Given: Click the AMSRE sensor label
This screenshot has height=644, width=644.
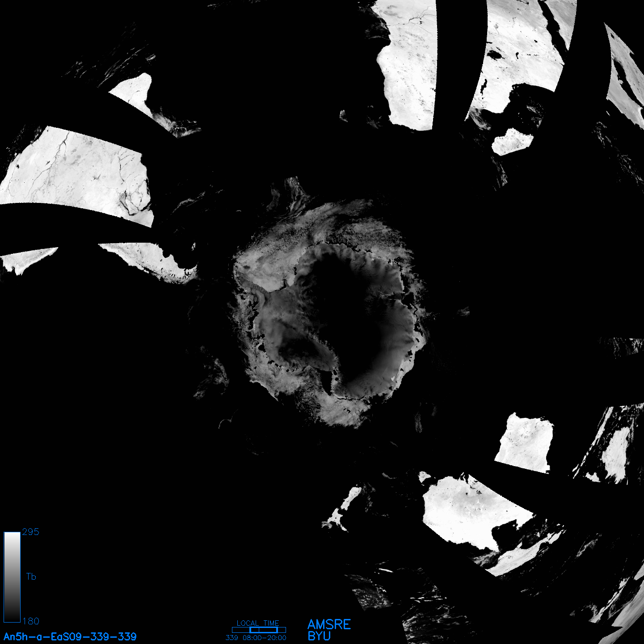Looking at the screenshot, I should tap(329, 624).
